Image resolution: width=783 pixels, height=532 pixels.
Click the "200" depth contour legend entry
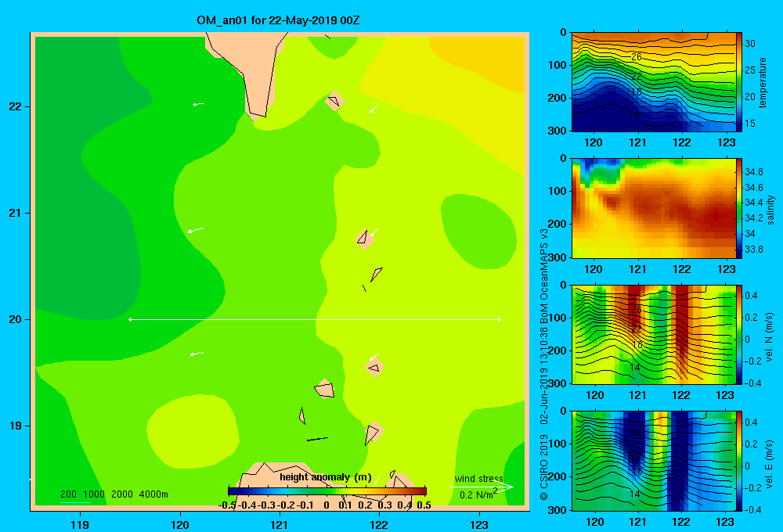pyautogui.click(x=68, y=494)
